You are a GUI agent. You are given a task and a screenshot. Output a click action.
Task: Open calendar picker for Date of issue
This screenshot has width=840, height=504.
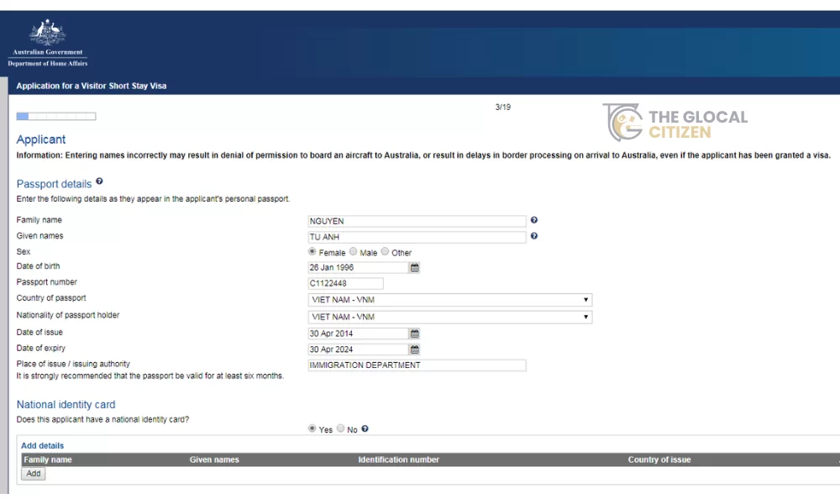414,333
